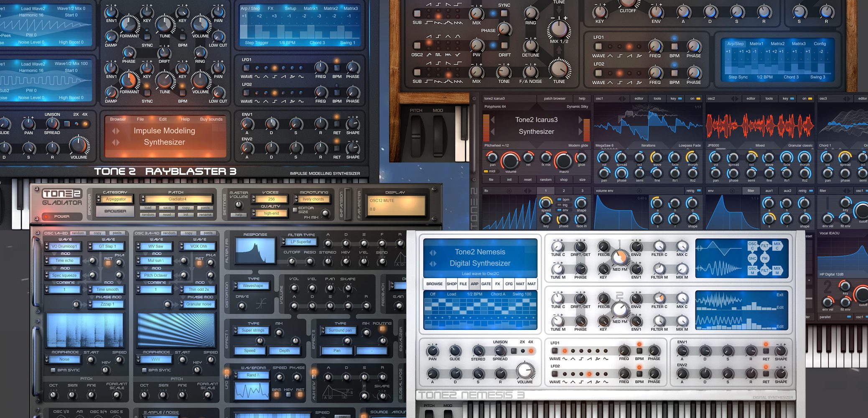This screenshot has width=868, height=418.
Task: Toggle Nemesis LFO1 BPM sync button
Action: pos(639,352)
